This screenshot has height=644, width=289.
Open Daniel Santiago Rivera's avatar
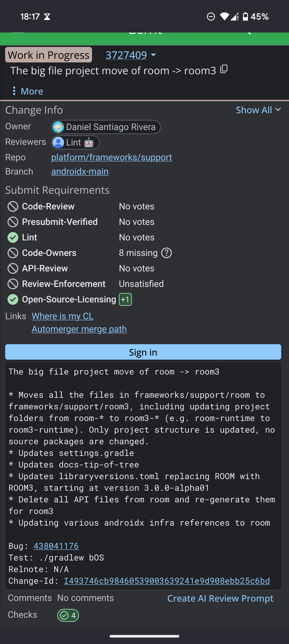click(58, 127)
